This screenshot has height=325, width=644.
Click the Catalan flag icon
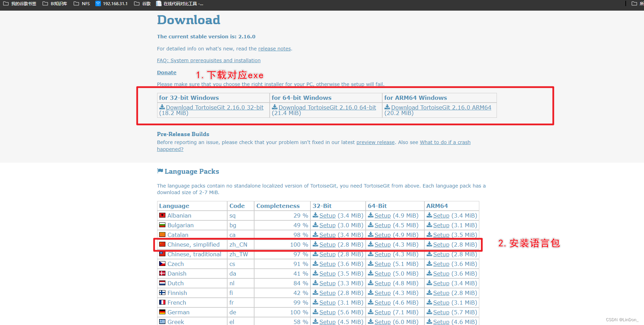click(162, 235)
